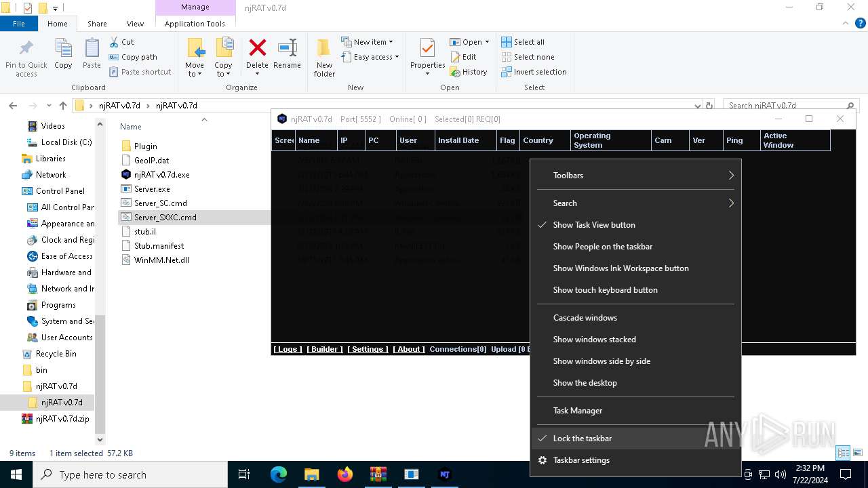Click the Builder link in njRAT
This screenshot has width=868, height=488.
click(x=325, y=349)
